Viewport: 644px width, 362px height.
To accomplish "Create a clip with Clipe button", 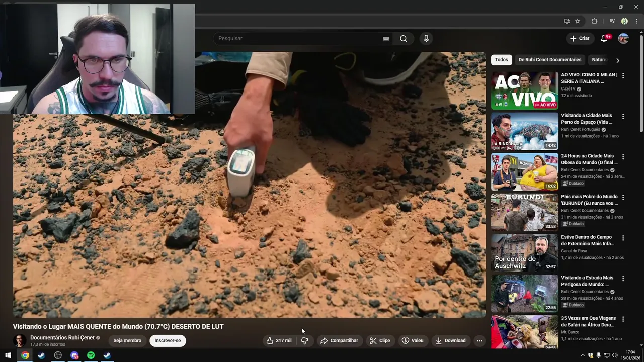I will 380,341.
